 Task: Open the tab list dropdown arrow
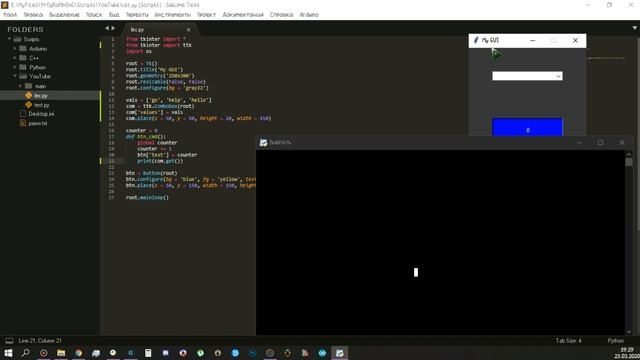tap(635, 28)
